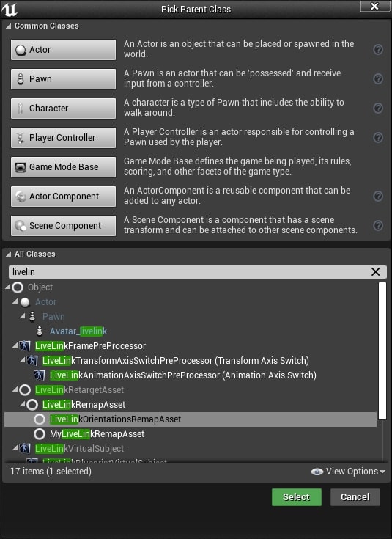Click the help icon for Player Controller
392x539 pixels.
(x=378, y=138)
